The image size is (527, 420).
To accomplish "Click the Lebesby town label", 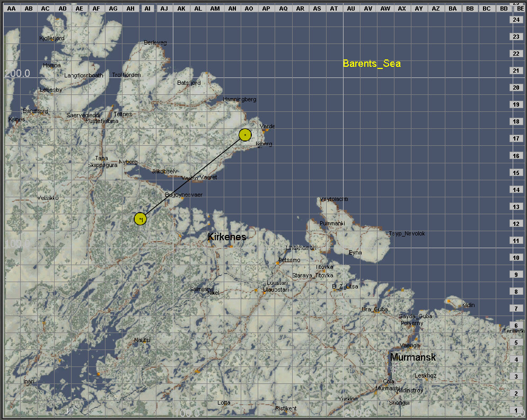I will pyautogui.click(x=51, y=90).
